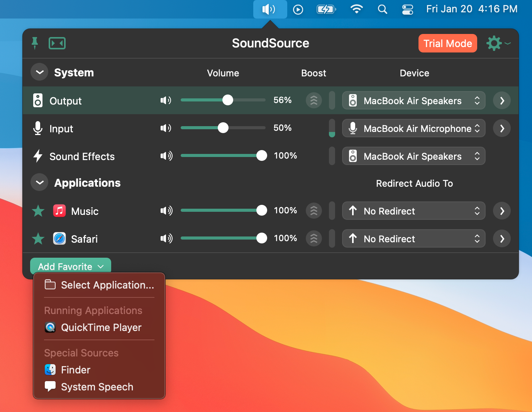Click the Input microphone row icon
532x412 pixels.
point(38,128)
